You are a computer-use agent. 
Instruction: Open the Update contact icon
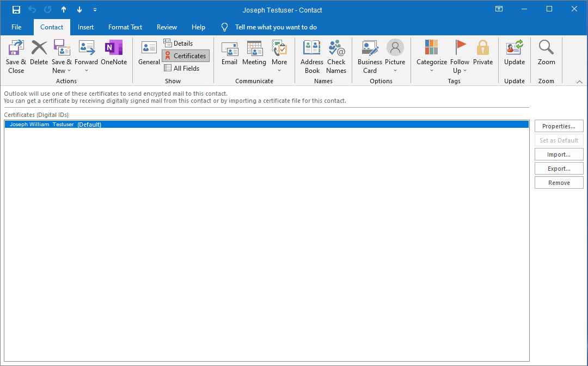[x=514, y=54]
